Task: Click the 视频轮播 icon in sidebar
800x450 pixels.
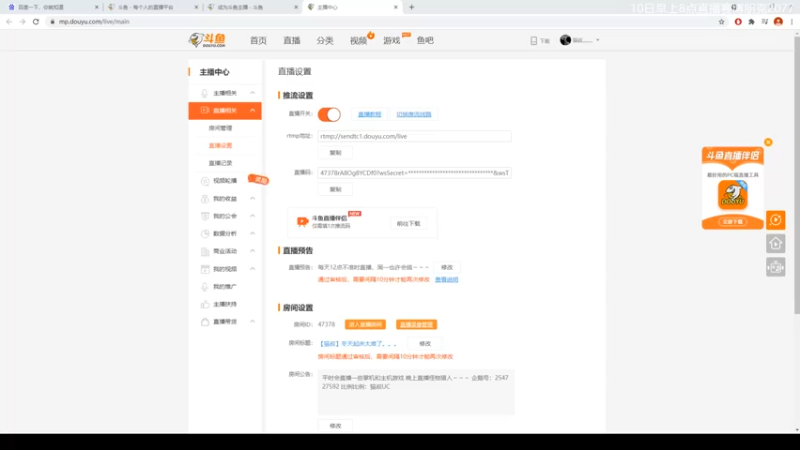Action: [x=205, y=181]
